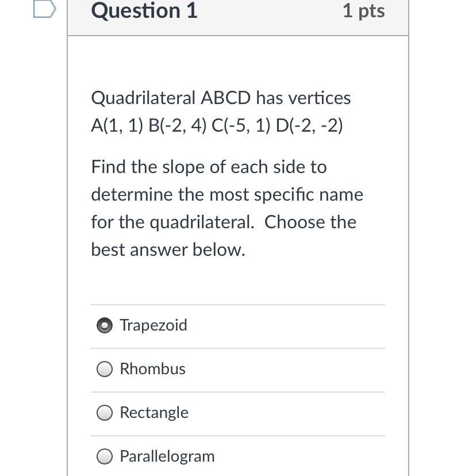Click the "Rhombus" answer label text
This screenshot has width=476, height=476.
tap(152, 369)
